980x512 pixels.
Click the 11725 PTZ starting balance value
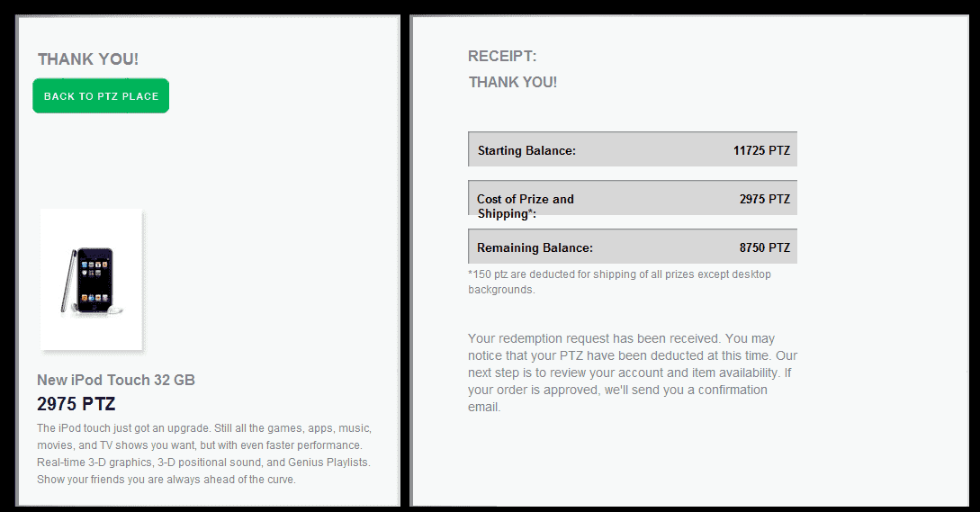pos(761,151)
